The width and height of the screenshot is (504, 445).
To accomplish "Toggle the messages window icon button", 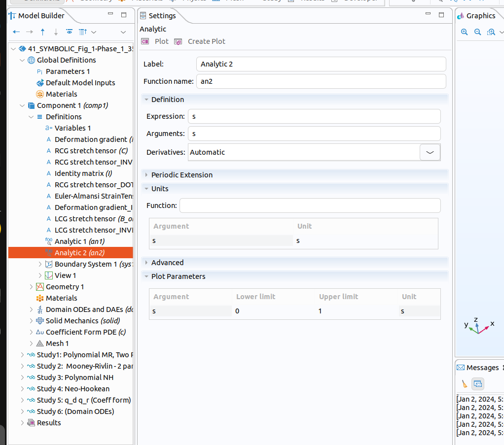I will coord(478,383).
